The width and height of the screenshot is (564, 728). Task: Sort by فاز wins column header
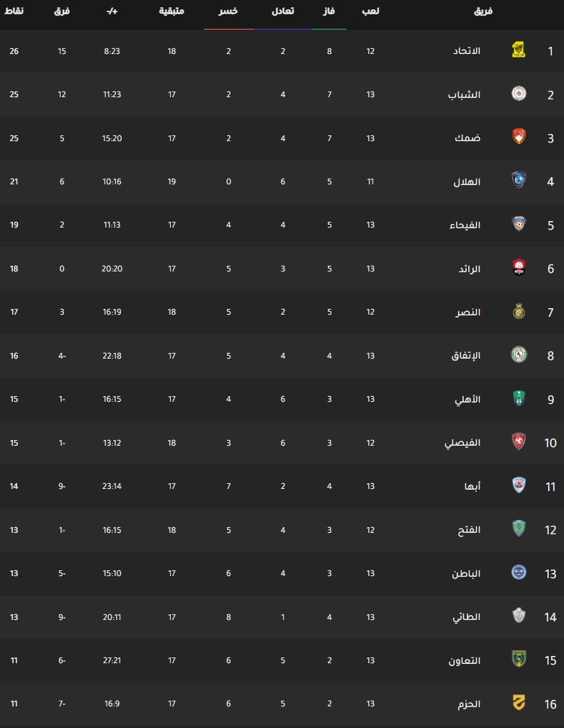(329, 11)
